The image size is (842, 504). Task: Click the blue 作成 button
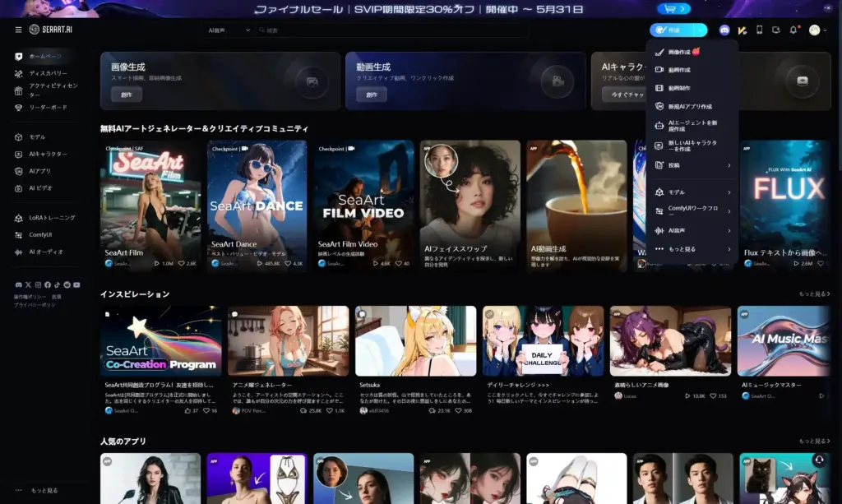point(673,30)
